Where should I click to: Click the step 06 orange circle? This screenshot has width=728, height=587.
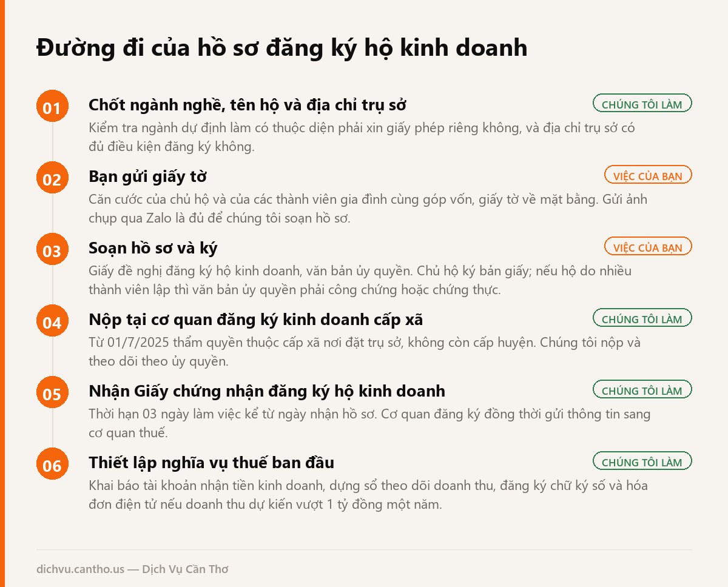tap(52, 464)
